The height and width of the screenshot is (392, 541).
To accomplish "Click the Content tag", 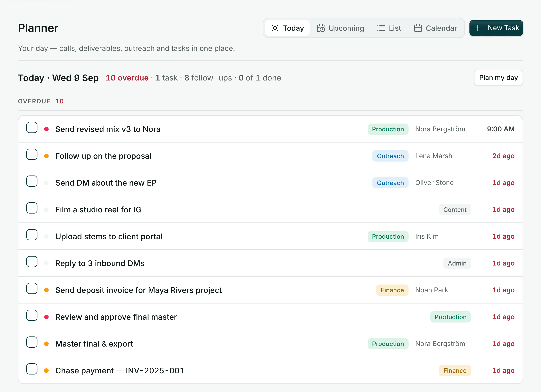I will click(455, 210).
